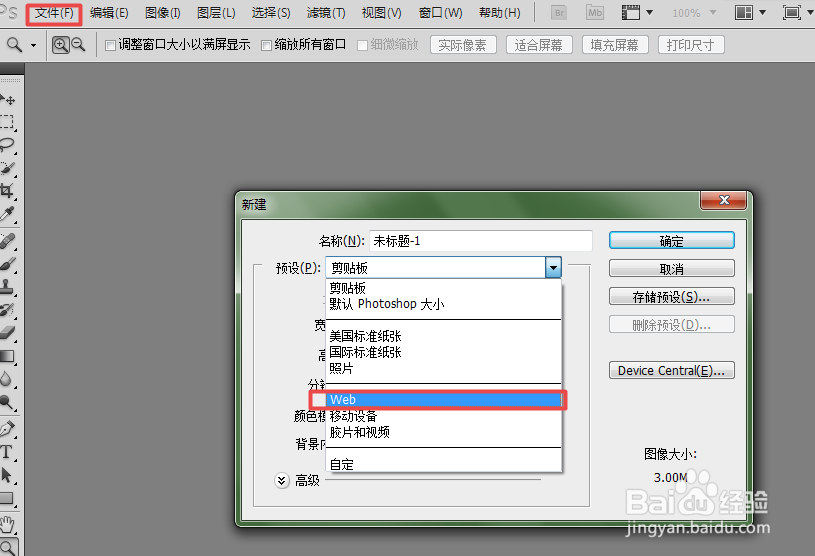Open the Edit menu
This screenshot has height=556, width=815.
coord(109,13)
